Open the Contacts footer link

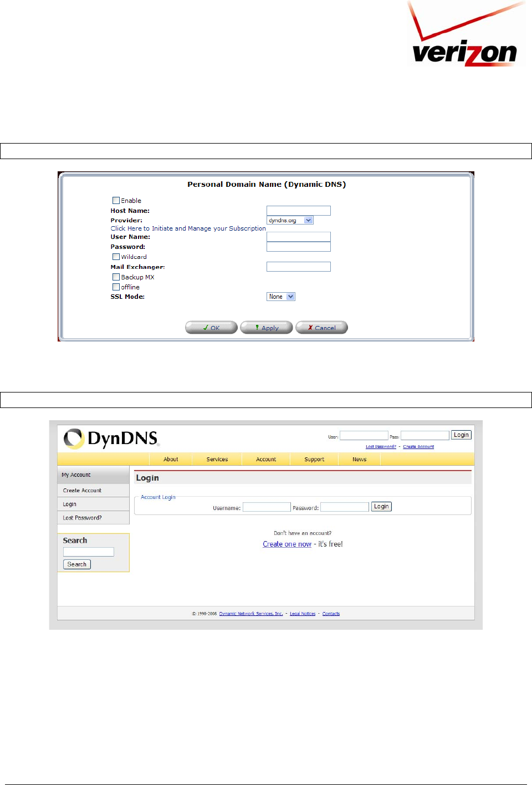tap(331, 614)
